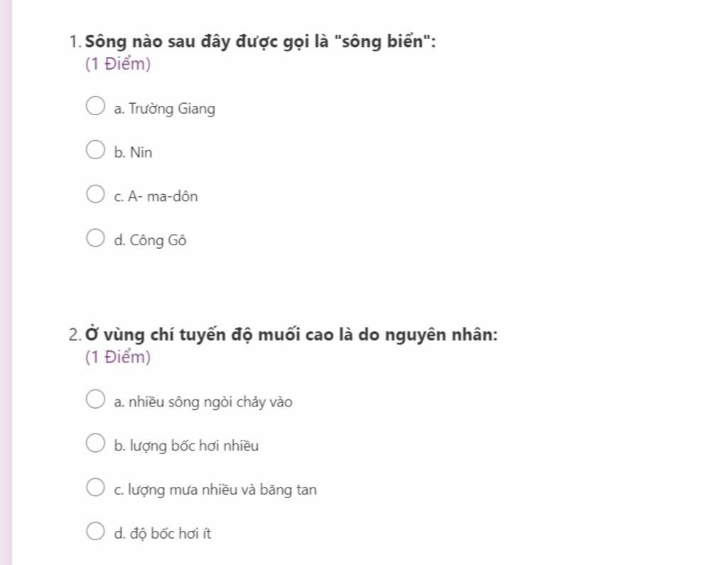The height and width of the screenshot is (565, 728).
Task: Choose the radio option b. Nin
Action: click(x=95, y=149)
